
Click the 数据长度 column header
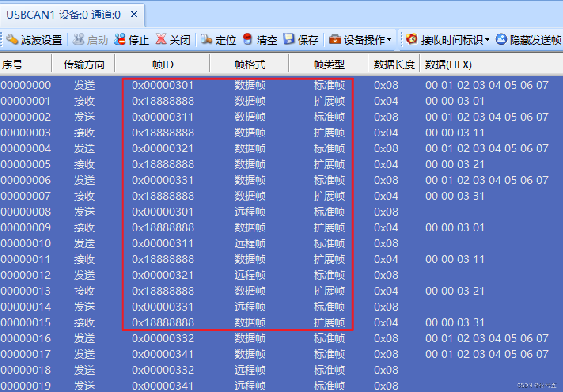(x=394, y=64)
